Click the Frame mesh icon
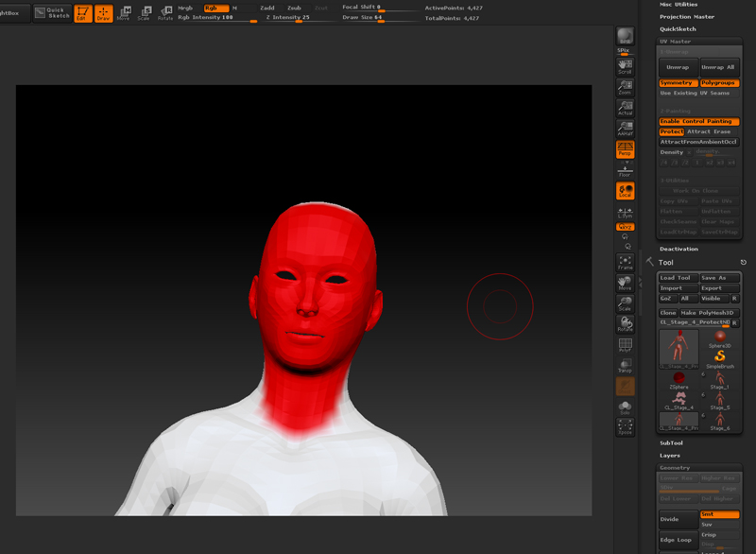 (625, 263)
